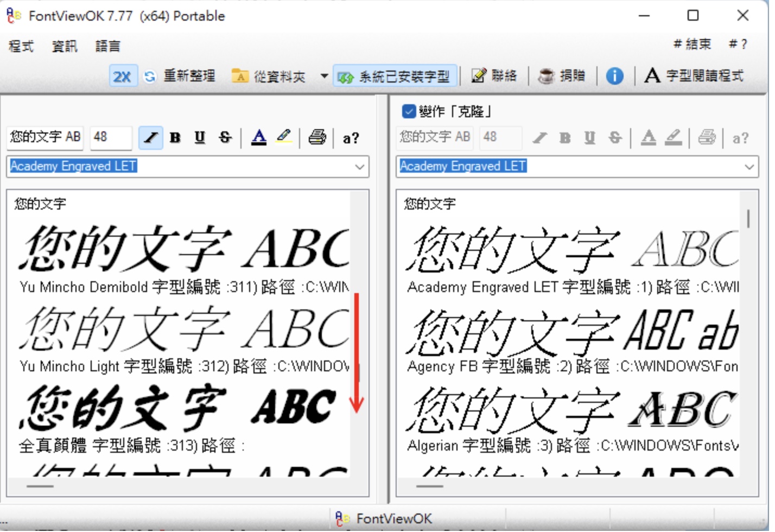Click the disabled text color icon in right panel
The image size is (775, 532).
click(x=649, y=138)
